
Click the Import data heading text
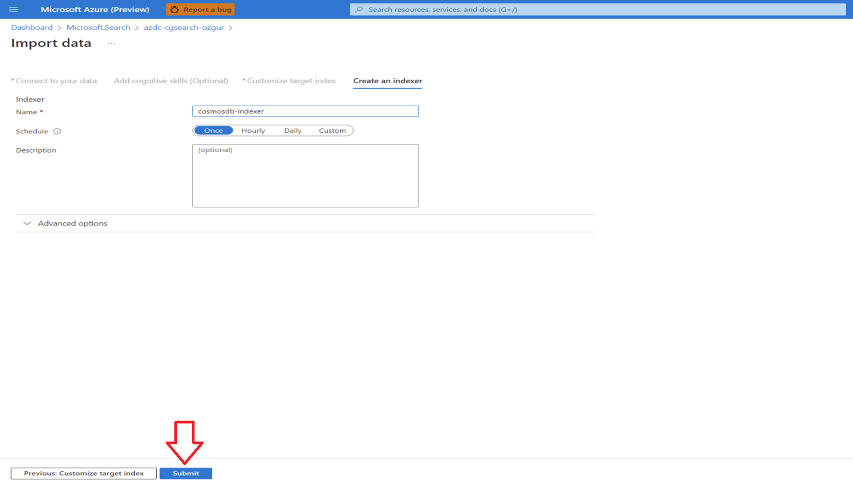pyautogui.click(x=51, y=43)
